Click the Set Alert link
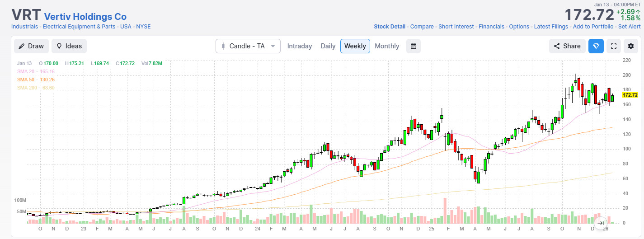 click(x=629, y=27)
